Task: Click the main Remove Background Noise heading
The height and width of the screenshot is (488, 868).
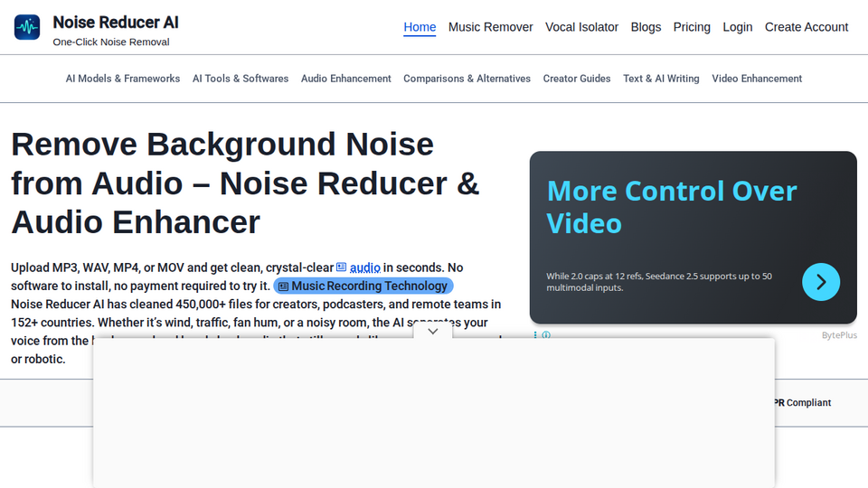Action: pyautogui.click(x=245, y=183)
